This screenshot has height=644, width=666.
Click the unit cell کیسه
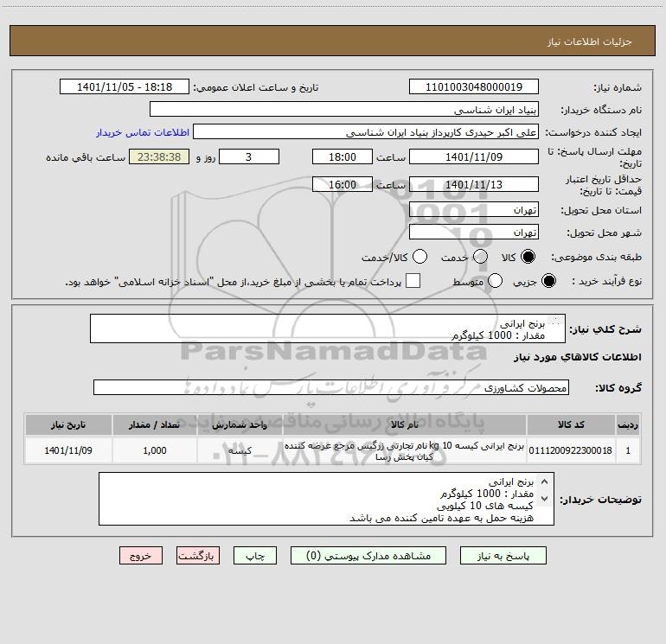click(x=240, y=450)
